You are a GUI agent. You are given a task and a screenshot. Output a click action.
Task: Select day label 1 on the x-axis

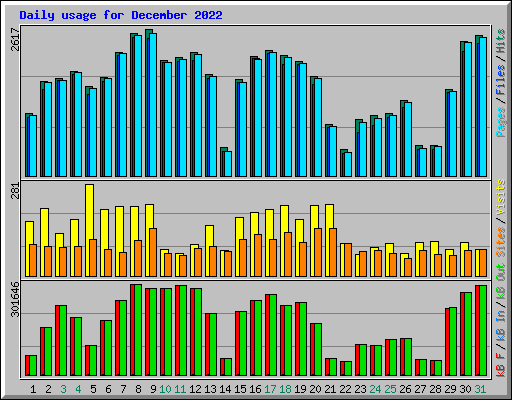(33, 389)
